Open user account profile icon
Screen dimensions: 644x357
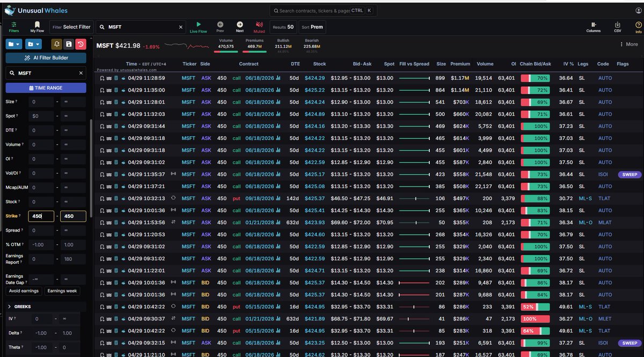click(638, 11)
